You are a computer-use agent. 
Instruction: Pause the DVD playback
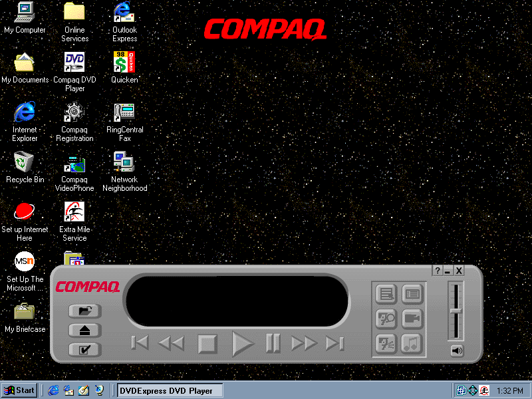coord(273,343)
